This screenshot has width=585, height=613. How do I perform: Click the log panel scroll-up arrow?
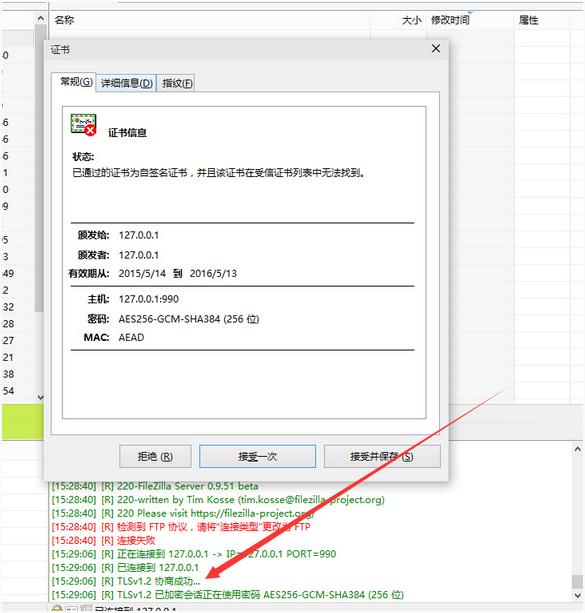pos(578,450)
